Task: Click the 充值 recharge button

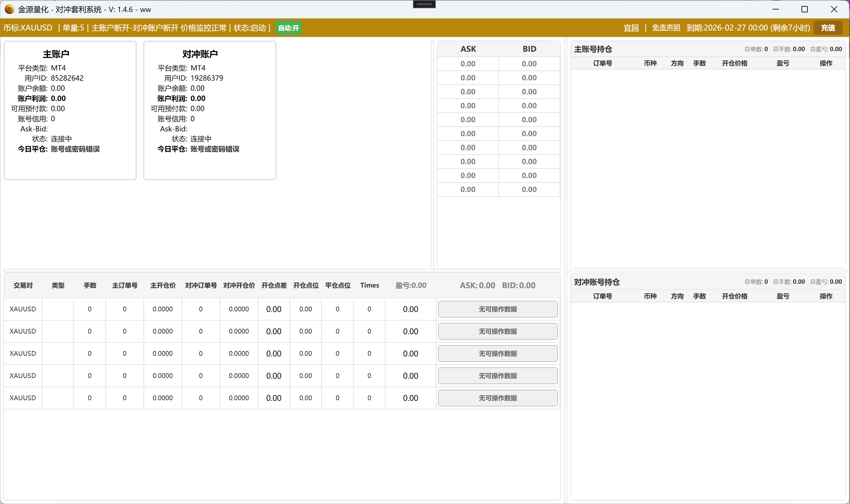Action: pyautogui.click(x=827, y=28)
